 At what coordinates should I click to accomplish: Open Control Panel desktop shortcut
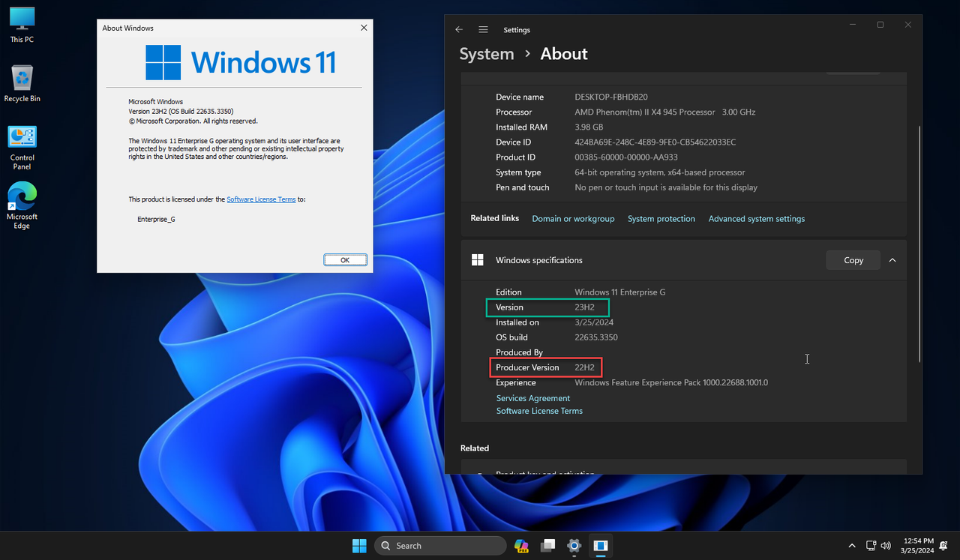tap(22, 147)
